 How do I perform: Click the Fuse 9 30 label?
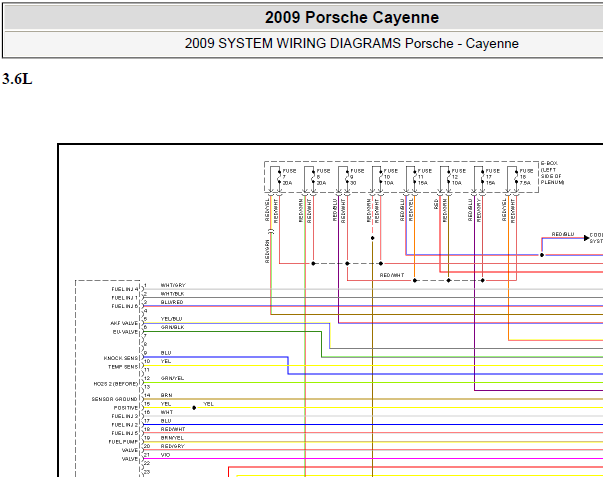[357, 177]
